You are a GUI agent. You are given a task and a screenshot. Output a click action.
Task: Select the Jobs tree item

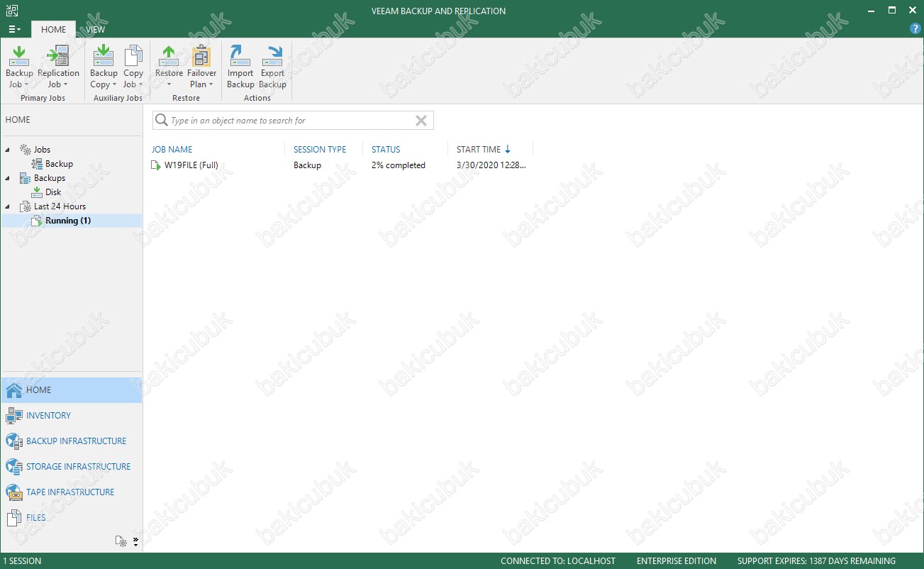[42, 150]
